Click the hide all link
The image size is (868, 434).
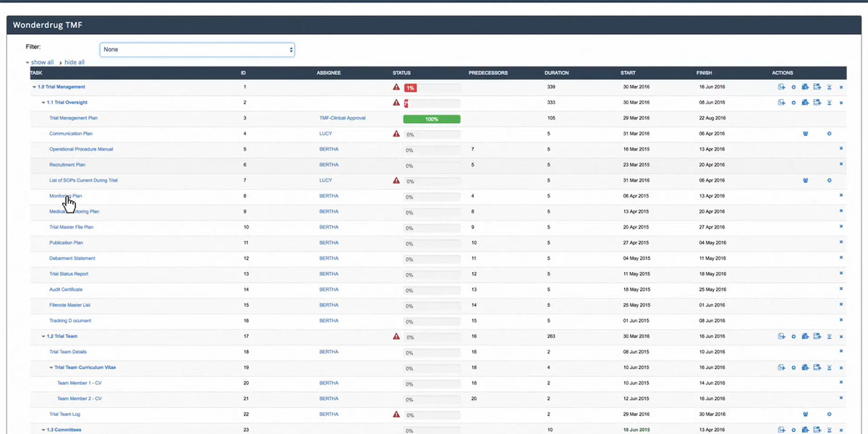[x=74, y=62]
